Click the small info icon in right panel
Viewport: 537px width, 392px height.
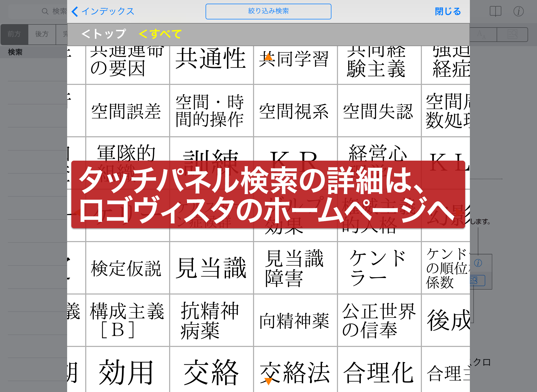click(x=478, y=263)
